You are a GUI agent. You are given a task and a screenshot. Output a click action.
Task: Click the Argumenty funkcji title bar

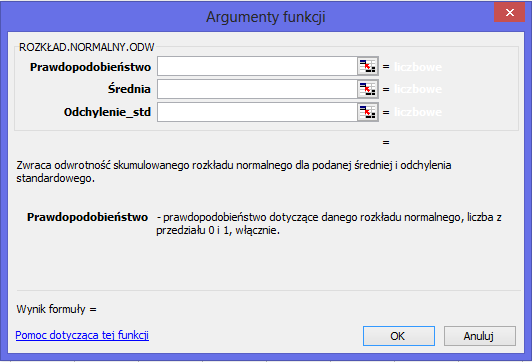(266, 17)
